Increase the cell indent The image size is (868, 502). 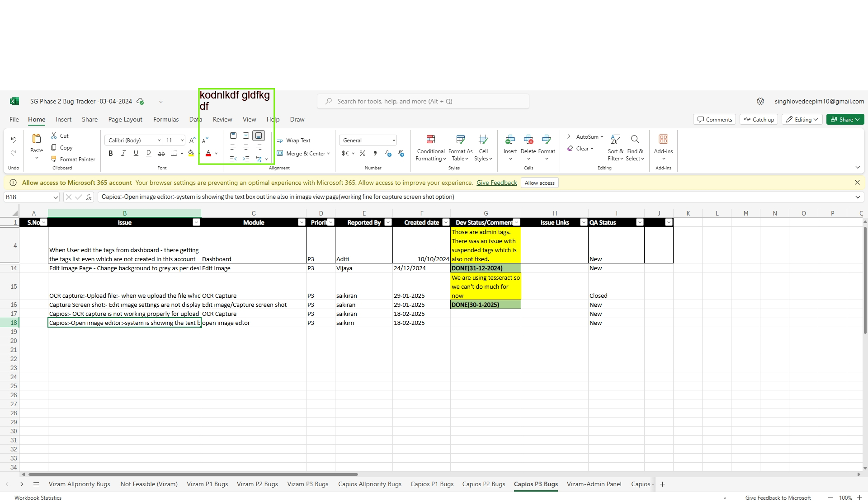246,159
